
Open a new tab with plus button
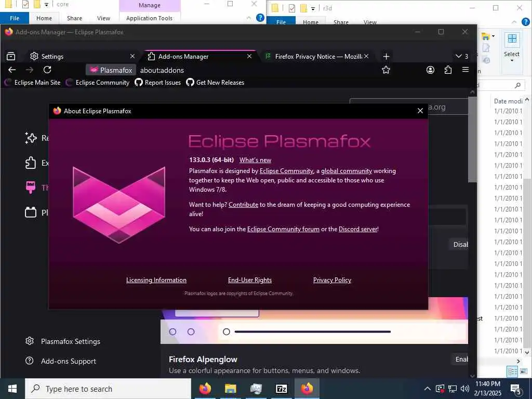pos(386,56)
